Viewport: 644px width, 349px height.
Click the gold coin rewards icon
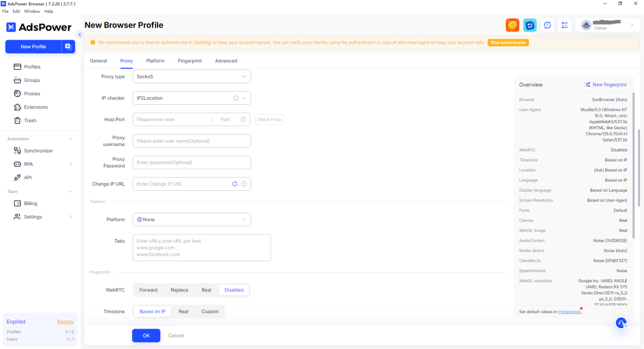point(512,25)
